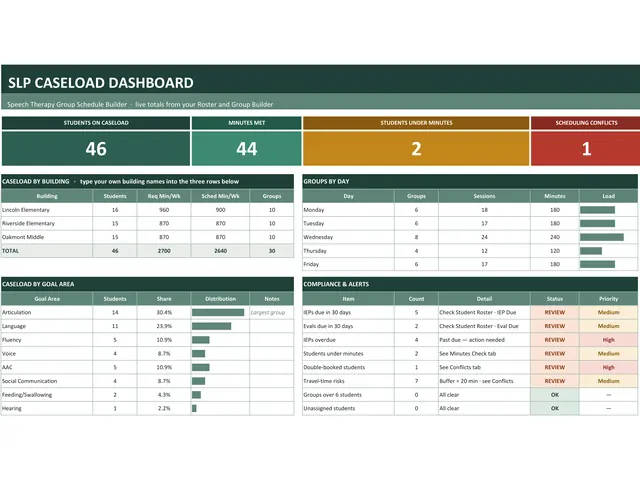
Task: Click the Priority column header
Action: coord(608,299)
